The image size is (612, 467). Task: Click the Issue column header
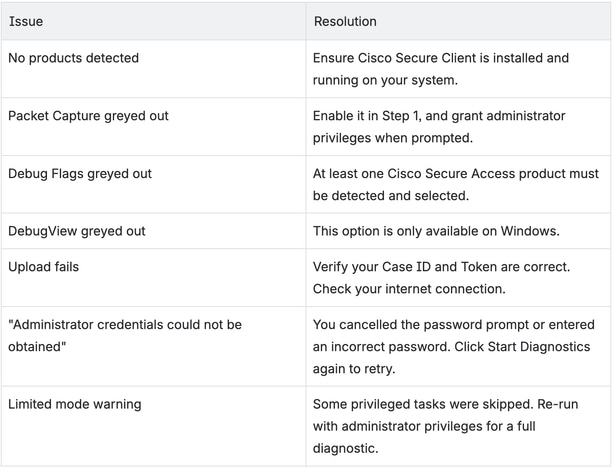pyautogui.click(x=26, y=21)
